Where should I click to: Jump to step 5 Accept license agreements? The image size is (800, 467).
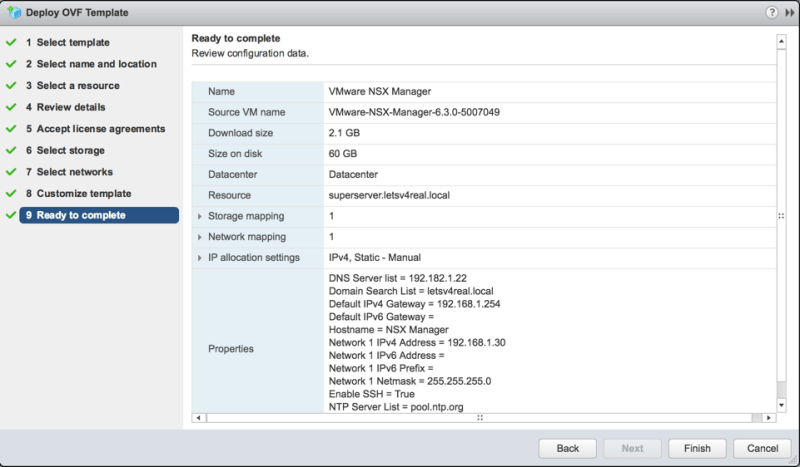[100, 129]
